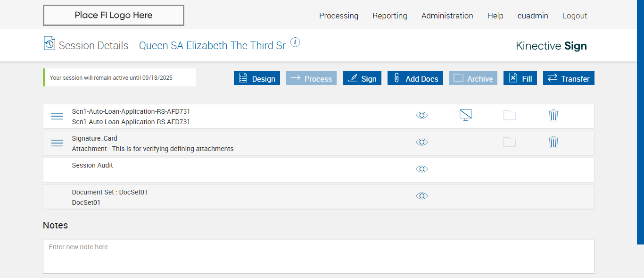Image resolution: width=644 pixels, height=278 pixels.
Task: Click the monitor icon on Scn1-Auto-Loan-Application row
Action: click(466, 115)
